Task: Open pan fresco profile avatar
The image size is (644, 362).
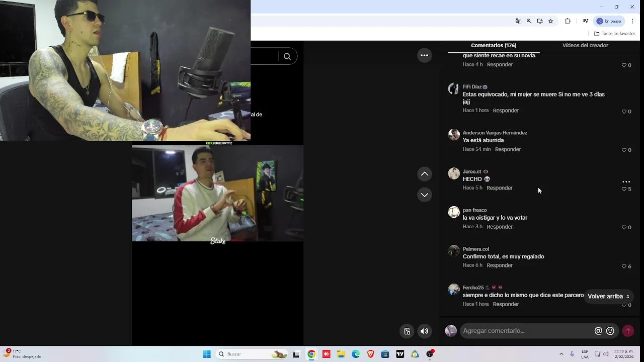Action: pos(454,212)
